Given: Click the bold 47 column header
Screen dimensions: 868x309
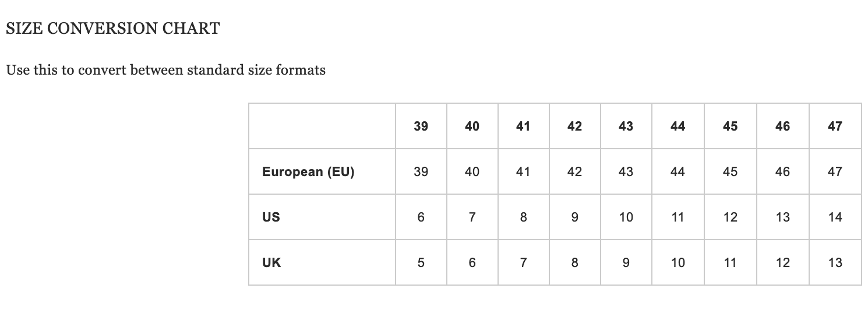Looking at the screenshot, I should (x=835, y=126).
